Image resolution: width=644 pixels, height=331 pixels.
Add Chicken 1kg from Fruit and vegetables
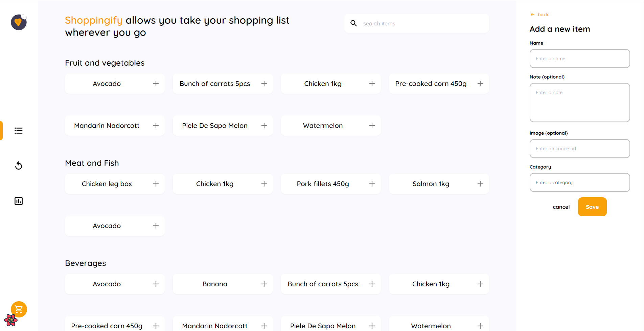pyautogui.click(x=372, y=84)
